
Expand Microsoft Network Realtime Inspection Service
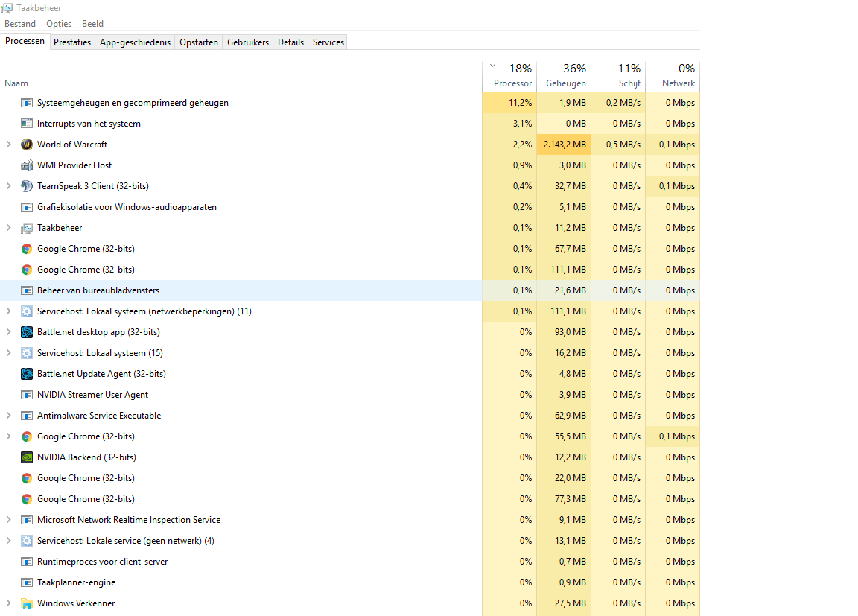point(8,520)
